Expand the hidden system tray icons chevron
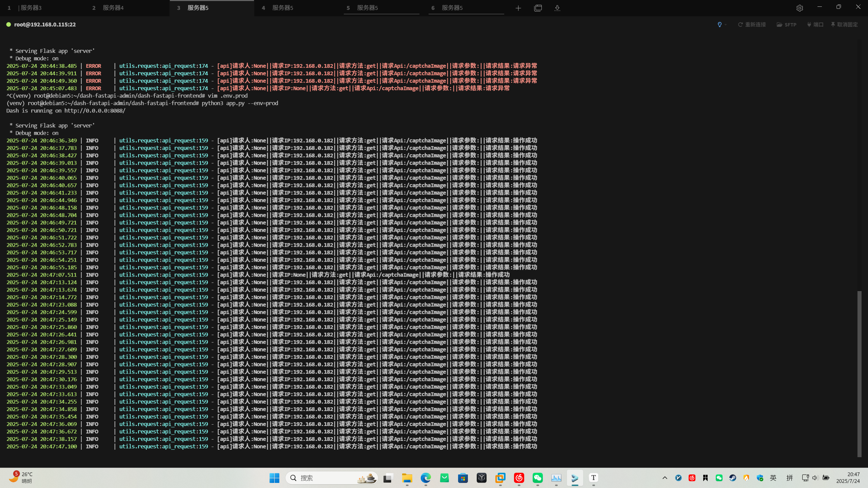The width and height of the screenshot is (868, 488). (x=665, y=478)
